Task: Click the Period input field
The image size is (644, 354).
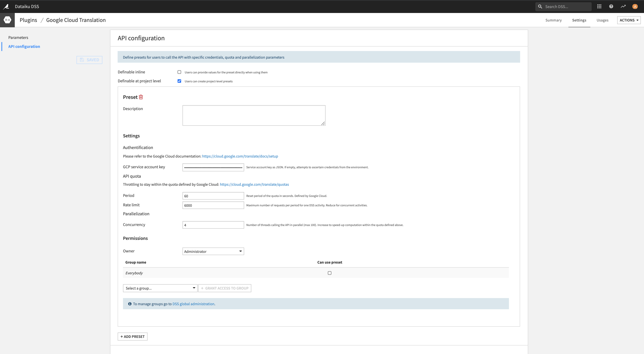Action: pyautogui.click(x=213, y=196)
